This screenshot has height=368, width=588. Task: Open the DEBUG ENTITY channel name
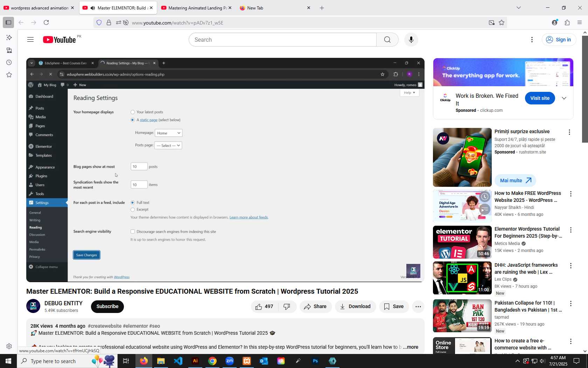point(63,304)
